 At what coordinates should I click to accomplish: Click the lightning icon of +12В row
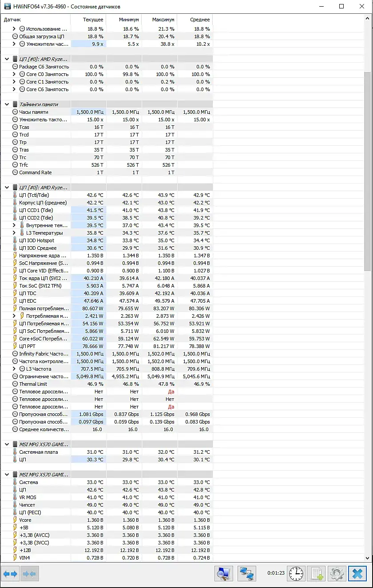point(15,550)
